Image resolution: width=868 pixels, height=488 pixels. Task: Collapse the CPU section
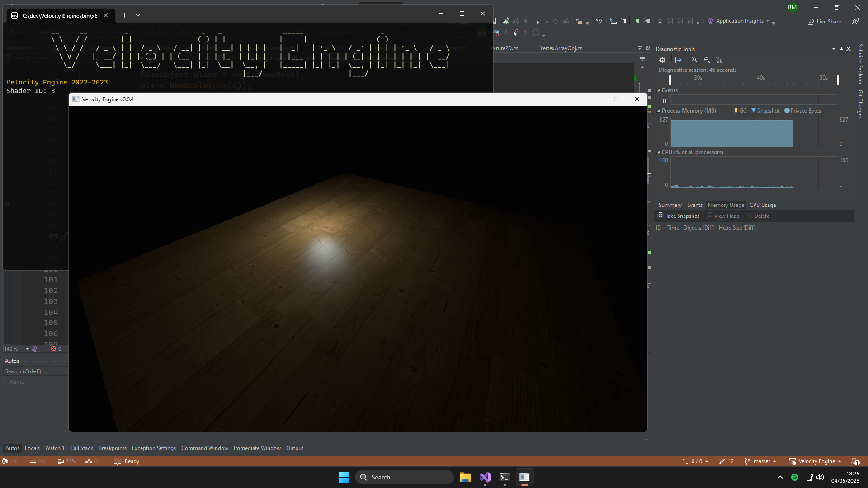[659, 152]
